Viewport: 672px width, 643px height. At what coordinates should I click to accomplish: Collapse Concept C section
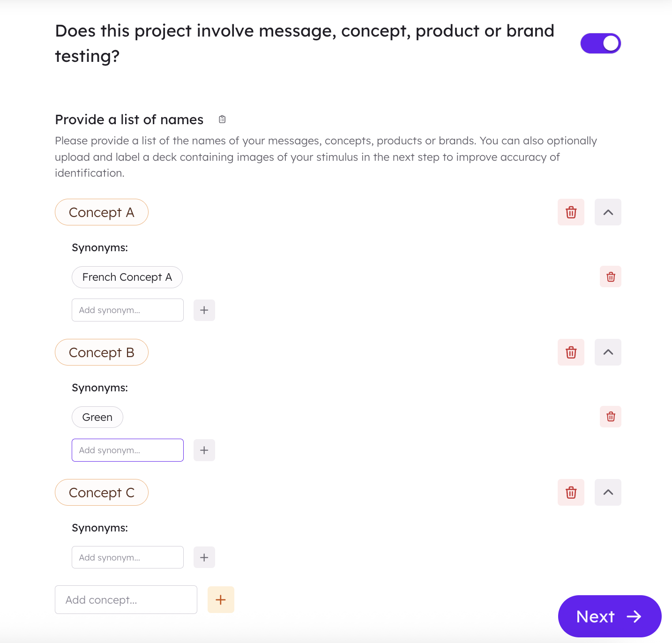click(608, 493)
